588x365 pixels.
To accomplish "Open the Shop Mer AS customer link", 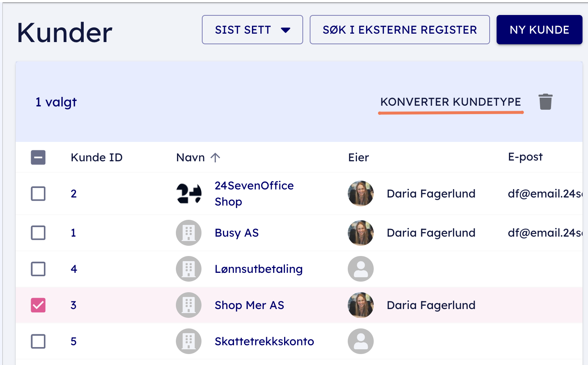I will [249, 305].
